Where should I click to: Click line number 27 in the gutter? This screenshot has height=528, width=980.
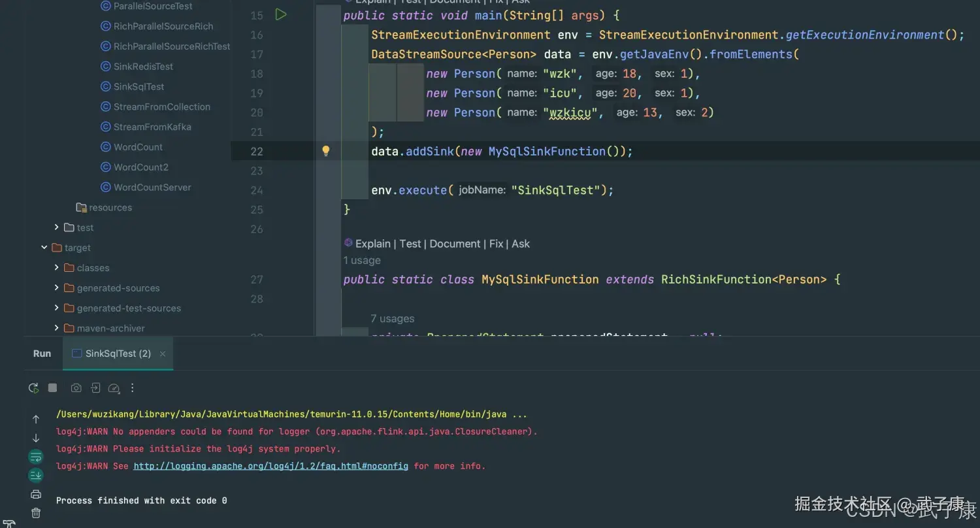click(x=257, y=279)
